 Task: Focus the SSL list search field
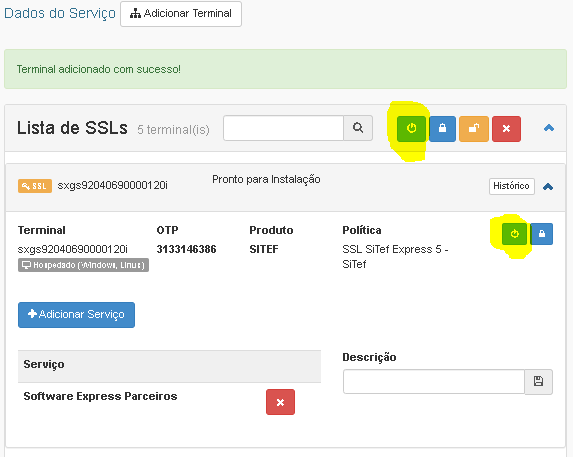tap(284, 128)
